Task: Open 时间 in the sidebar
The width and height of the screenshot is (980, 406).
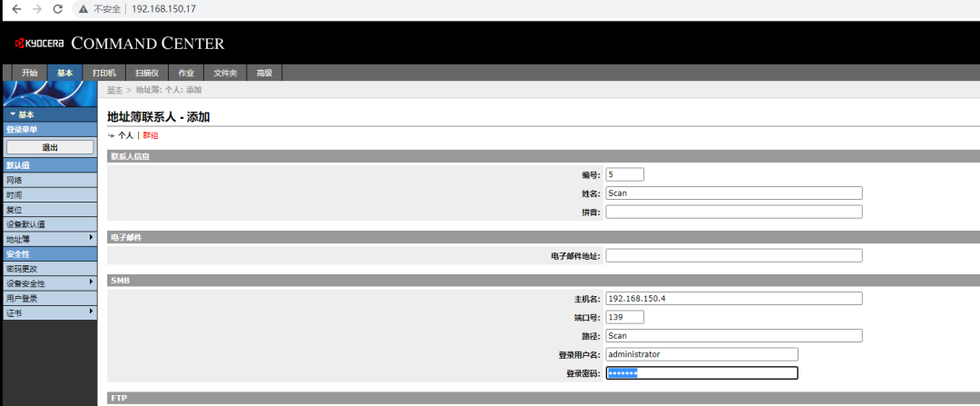Action: (50, 195)
